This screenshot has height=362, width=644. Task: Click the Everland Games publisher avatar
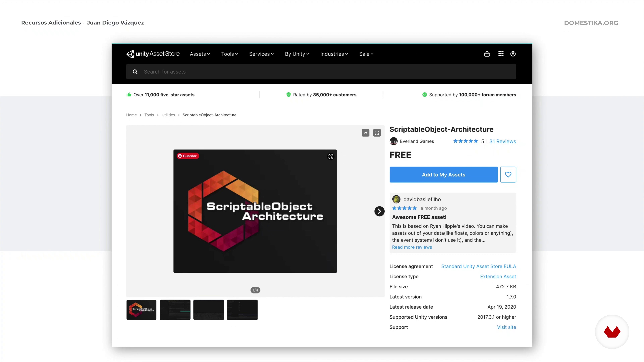pos(393,141)
